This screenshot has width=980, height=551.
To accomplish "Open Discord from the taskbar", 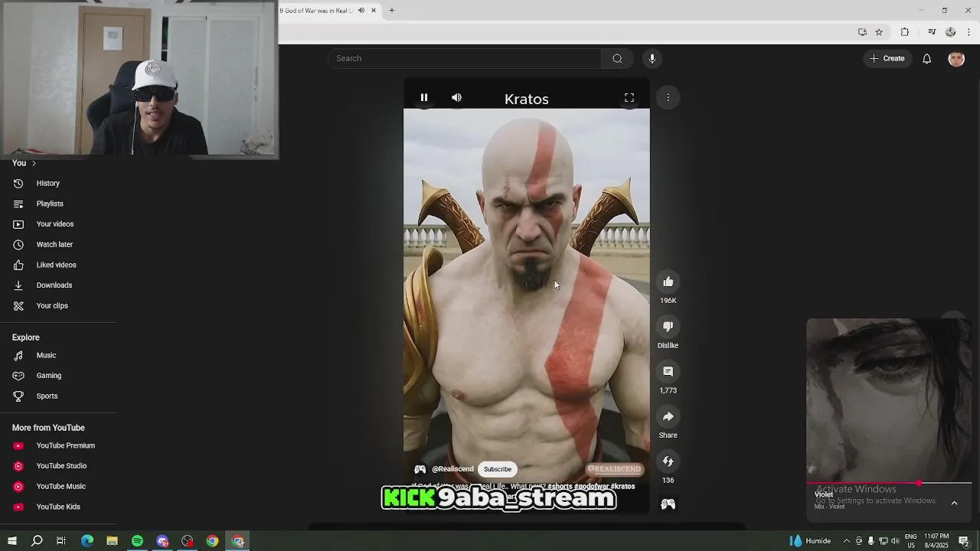I will [162, 541].
